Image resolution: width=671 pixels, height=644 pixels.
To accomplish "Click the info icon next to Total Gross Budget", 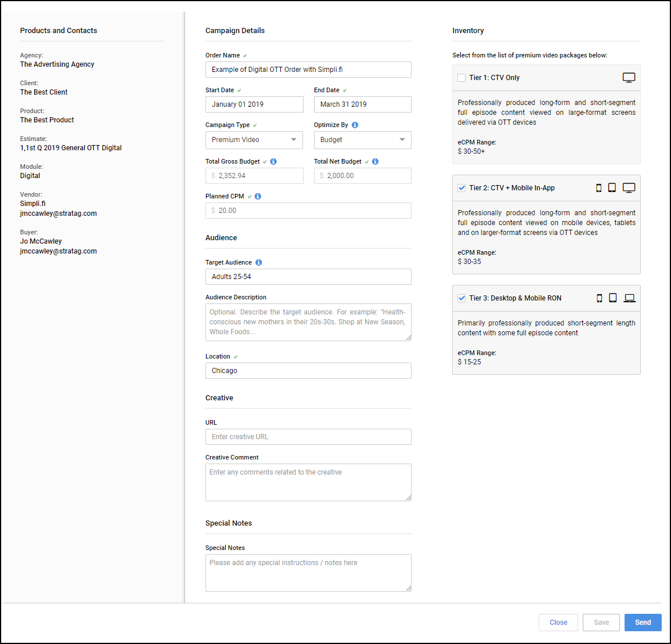I will pos(273,161).
